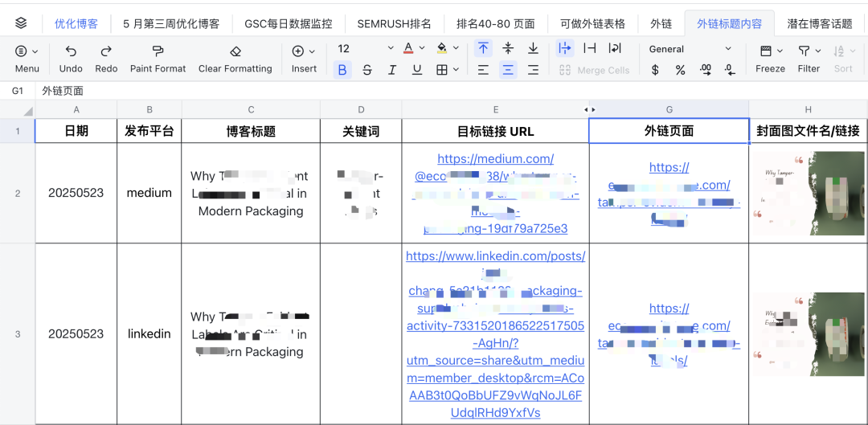This screenshot has width=868, height=425.
Task: Open the Menu circle icon
Action: click(x=21, y=51)
